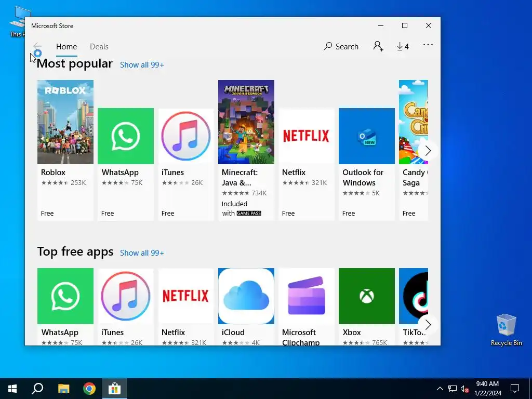Open the Search in Microsoft Store
The image size is (532, 399).
341,46
